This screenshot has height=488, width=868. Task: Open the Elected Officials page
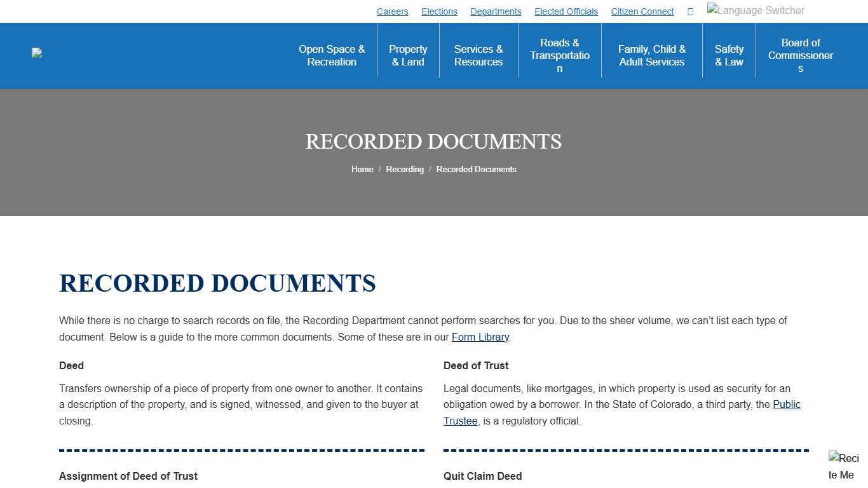[x=566, y=11]
